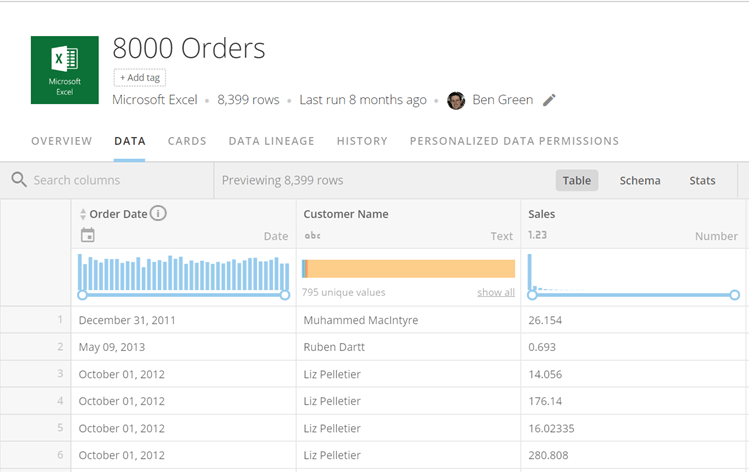Open the Order Date info icon

[158, 213]
